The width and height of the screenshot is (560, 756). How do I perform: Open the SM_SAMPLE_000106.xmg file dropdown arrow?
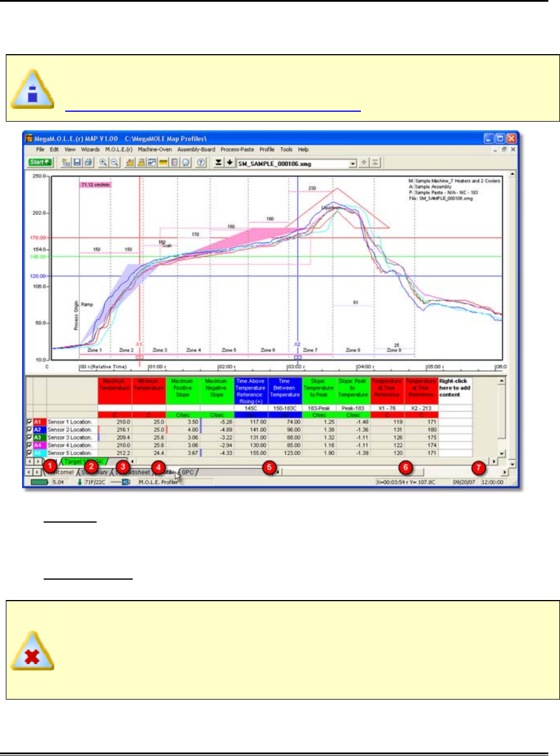click(352, 164)
